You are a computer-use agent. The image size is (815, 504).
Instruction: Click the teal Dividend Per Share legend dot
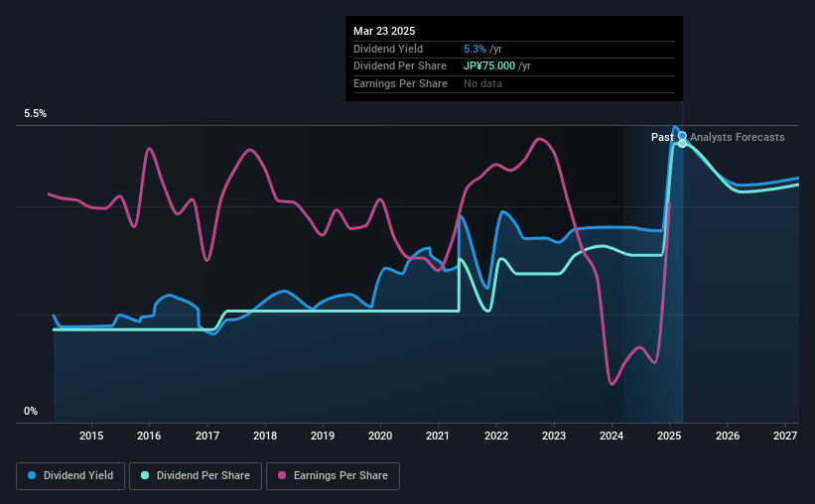(145, 475)
